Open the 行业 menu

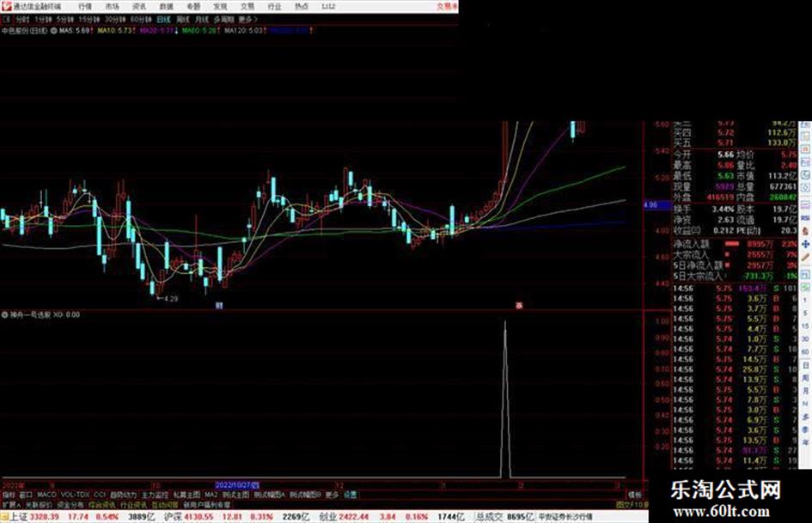pos(274,7)
